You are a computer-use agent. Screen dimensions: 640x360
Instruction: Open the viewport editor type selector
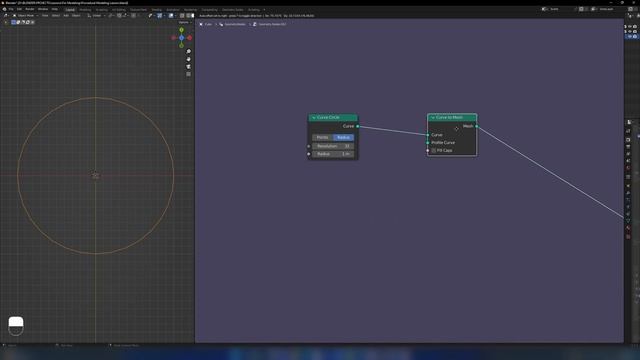tap(6, 16)
